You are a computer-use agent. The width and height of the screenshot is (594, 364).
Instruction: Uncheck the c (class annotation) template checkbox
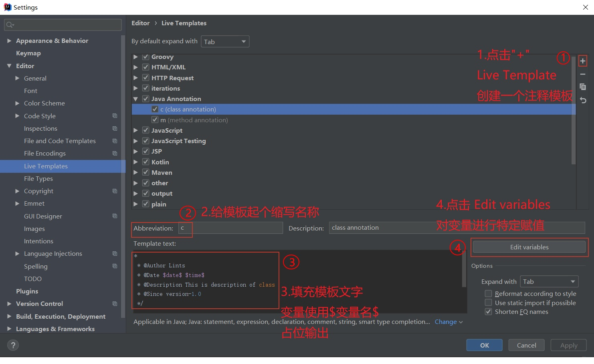(x=155, y=109)
